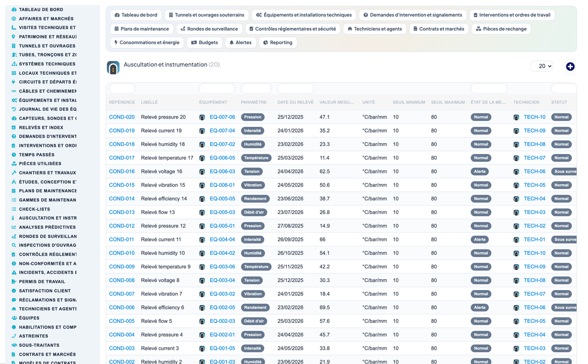
Task: Open Sous-traitants in sidebar
Action: 39,345
